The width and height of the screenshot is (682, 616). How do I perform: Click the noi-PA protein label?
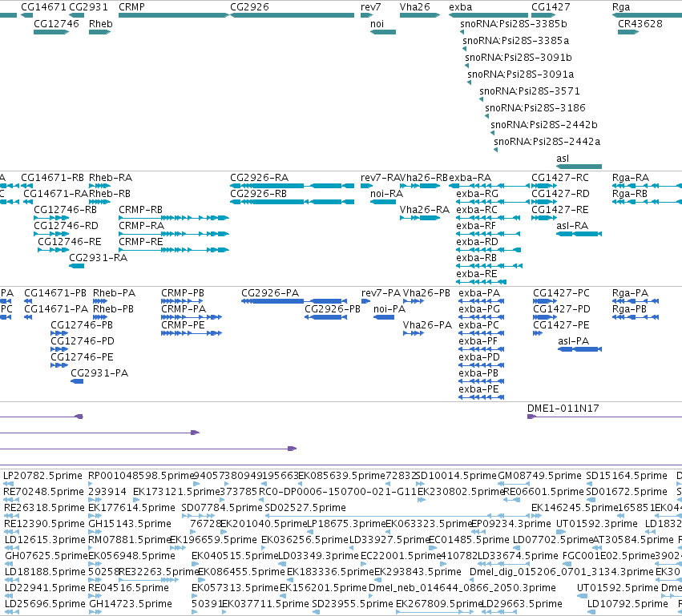pyautogui.click(x=389, y=309)
